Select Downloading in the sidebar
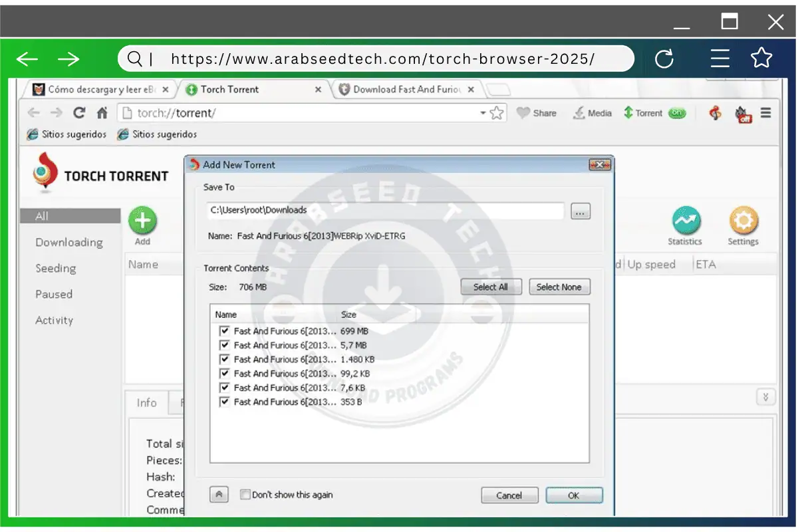The height and width of the screenshot is (532, 798). 69,242
